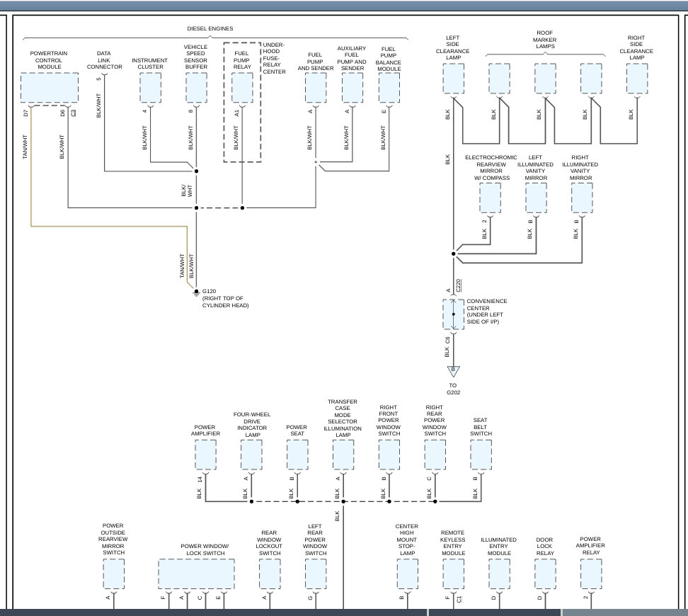
Task: Click 'ELECTROCHROMIC REARVIEW MIRROR W/ COMPASS' label
Action: [x=491, y=168]
